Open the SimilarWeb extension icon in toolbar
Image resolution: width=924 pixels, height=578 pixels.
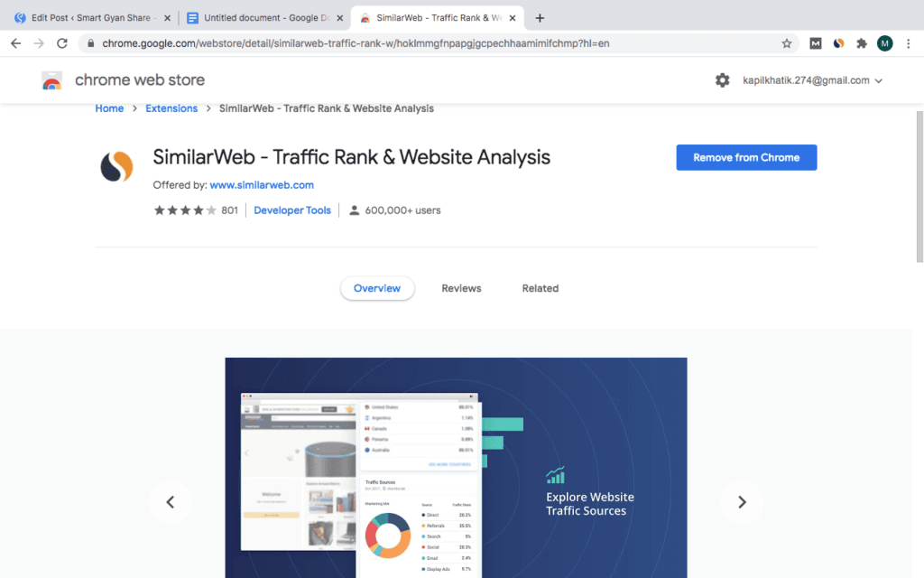[838, 43]
